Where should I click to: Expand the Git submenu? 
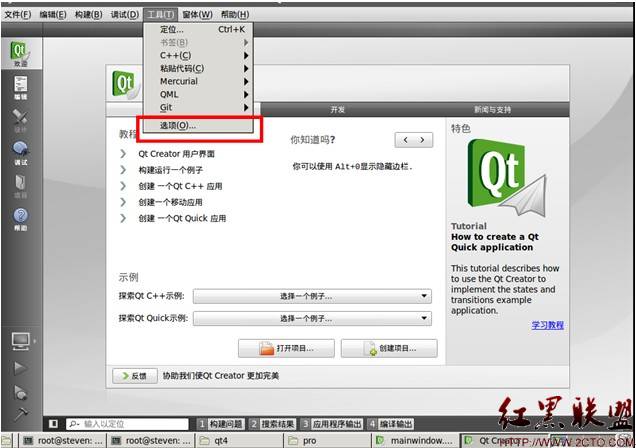[x=198, y=107]
